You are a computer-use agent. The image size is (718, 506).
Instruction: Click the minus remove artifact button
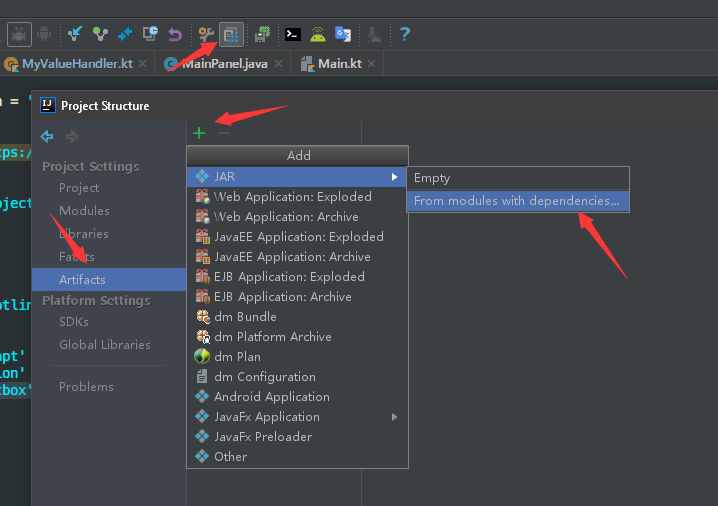click(224, 133)
